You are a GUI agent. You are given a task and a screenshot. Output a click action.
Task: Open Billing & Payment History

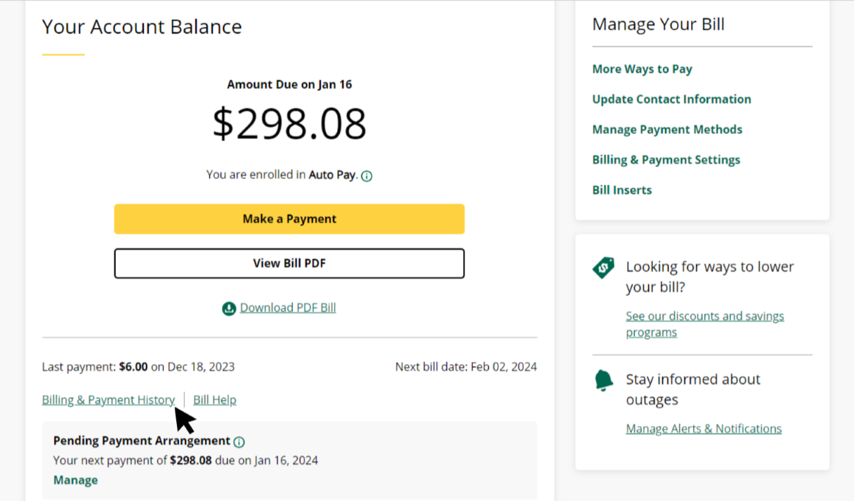[108, 399]
